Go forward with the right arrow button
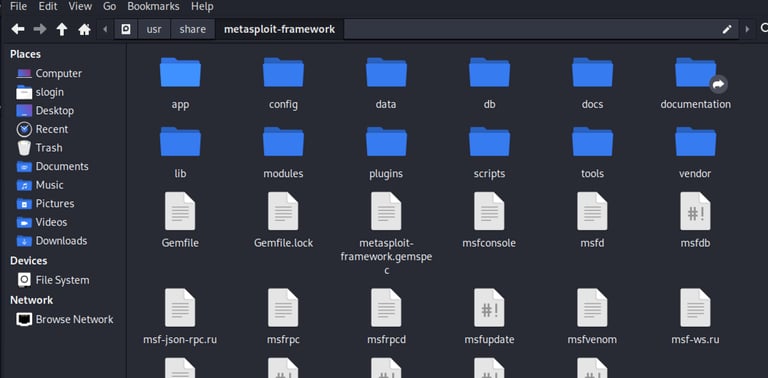 point(40,29)
